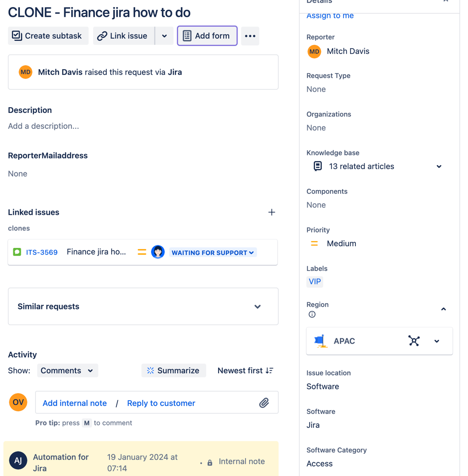Click Reply to customer
This screenshot has width=468, height=476.
[161, 403]
